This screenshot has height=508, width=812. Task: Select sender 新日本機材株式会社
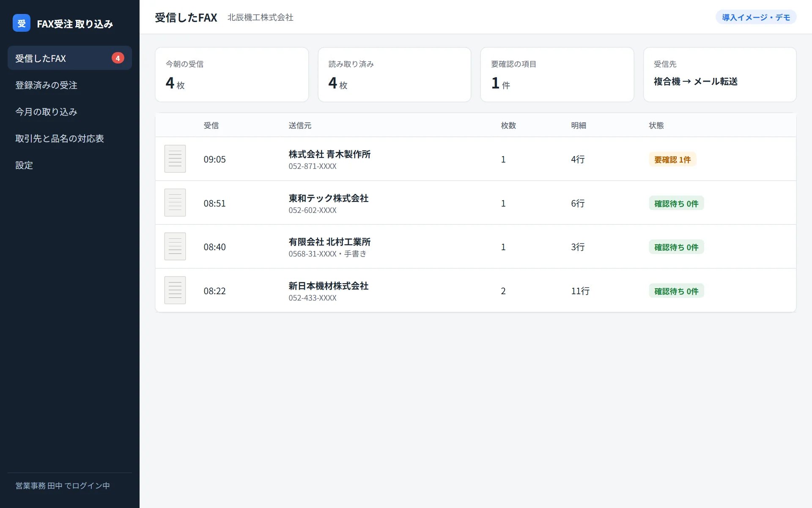[329, 286]
